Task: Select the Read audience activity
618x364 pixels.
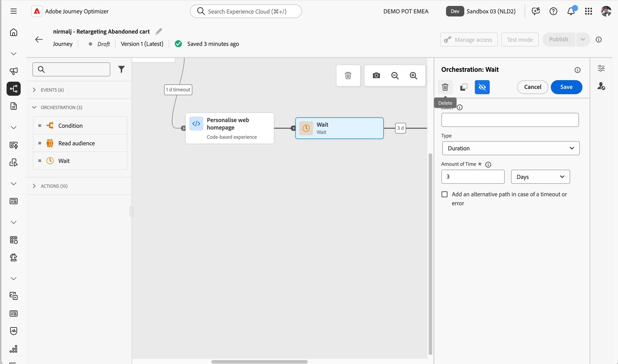Action: tap(80, 143)
